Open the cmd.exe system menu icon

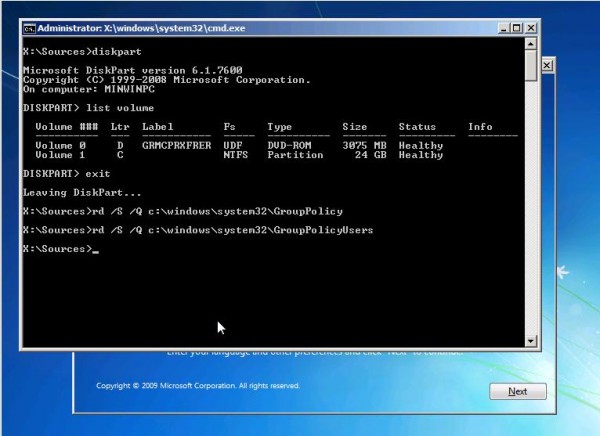coord(28,28)
